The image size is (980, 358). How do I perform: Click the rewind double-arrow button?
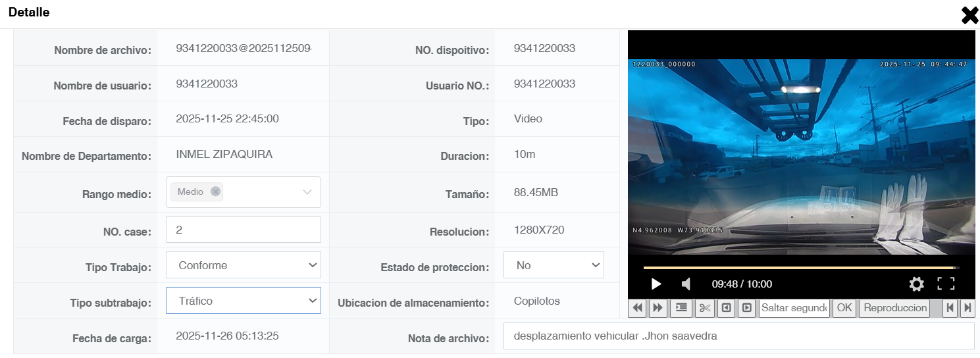(637, 308)
